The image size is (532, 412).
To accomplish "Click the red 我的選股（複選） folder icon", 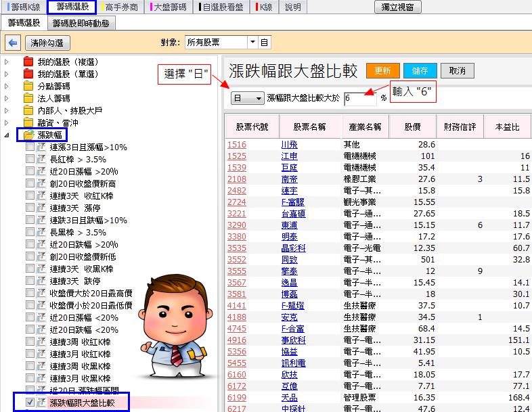I will [28, 62].
